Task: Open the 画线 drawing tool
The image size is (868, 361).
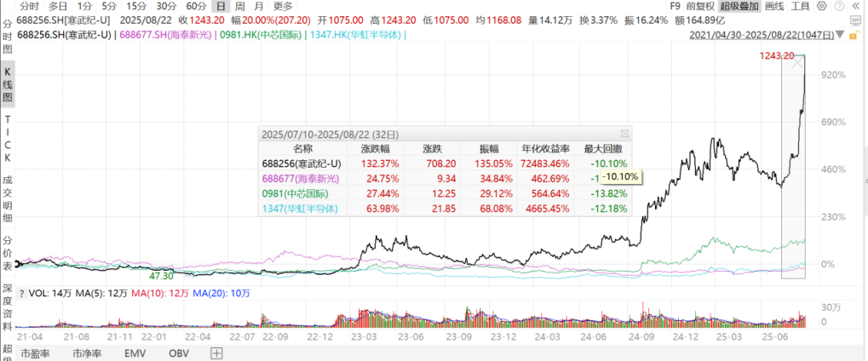Action: click(774, 7)
